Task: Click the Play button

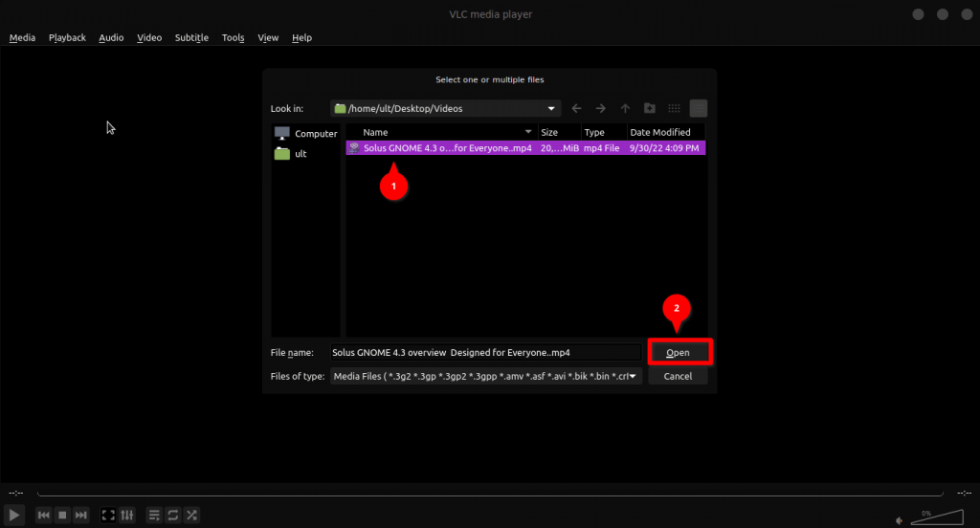Action: (x=13, y=515)
